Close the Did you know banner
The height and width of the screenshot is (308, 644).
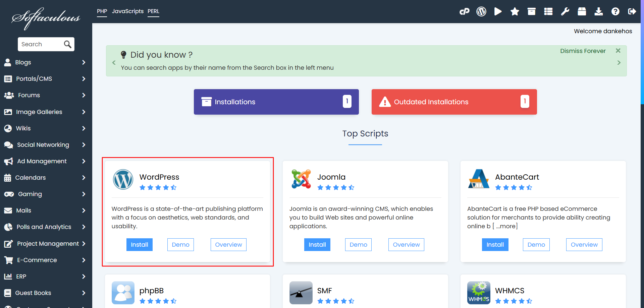coord(618,51)
